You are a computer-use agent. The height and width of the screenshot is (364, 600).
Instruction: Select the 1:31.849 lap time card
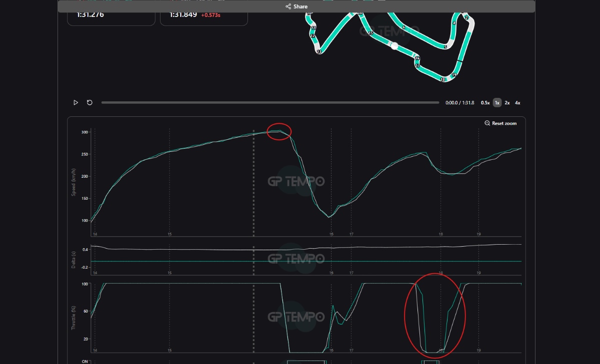[203, 15]
